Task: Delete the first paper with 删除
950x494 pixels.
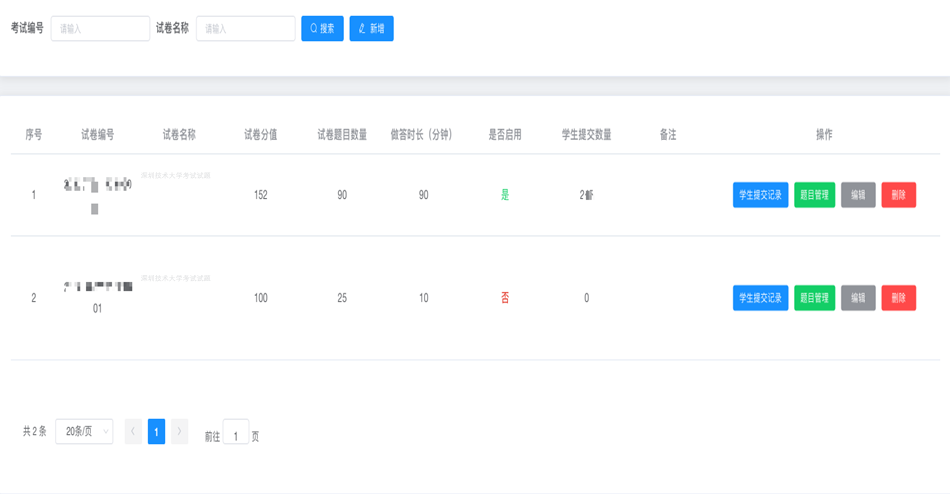Action: 898,195
